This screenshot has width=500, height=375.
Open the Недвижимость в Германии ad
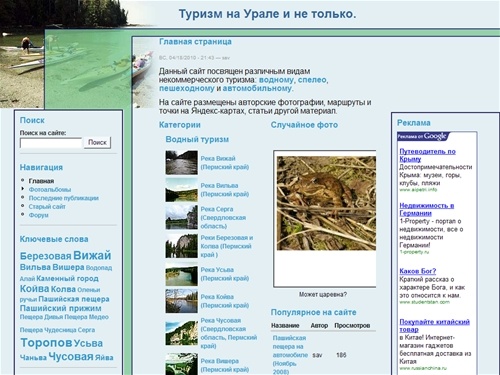coord(427,209)
